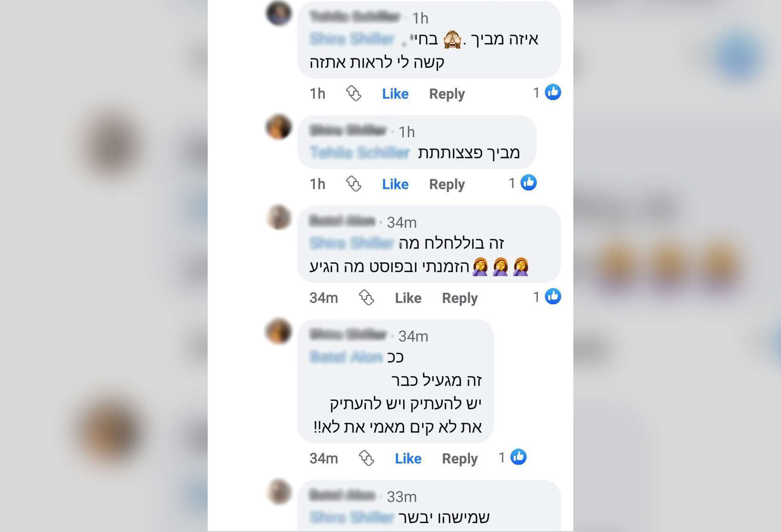Open the tagged name in the 'שמישהו יבשר' comment
781x532 pixels.
pos(352,517)
